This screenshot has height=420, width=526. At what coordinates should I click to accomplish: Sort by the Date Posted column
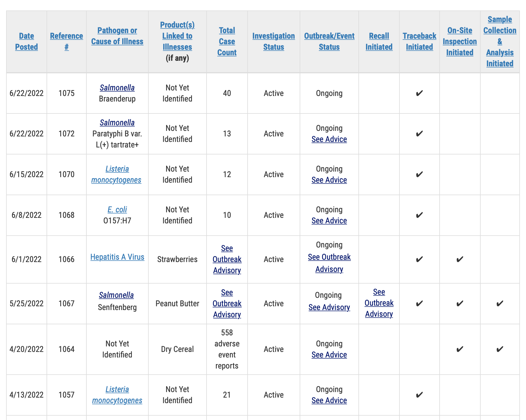(x=26, y=41)
